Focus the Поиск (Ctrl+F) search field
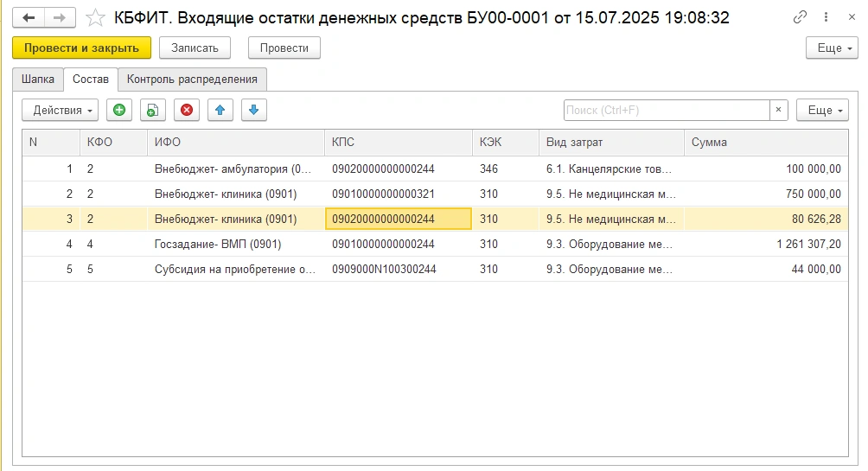The width and height of the screenshot is (868, 471). point(667,110)
